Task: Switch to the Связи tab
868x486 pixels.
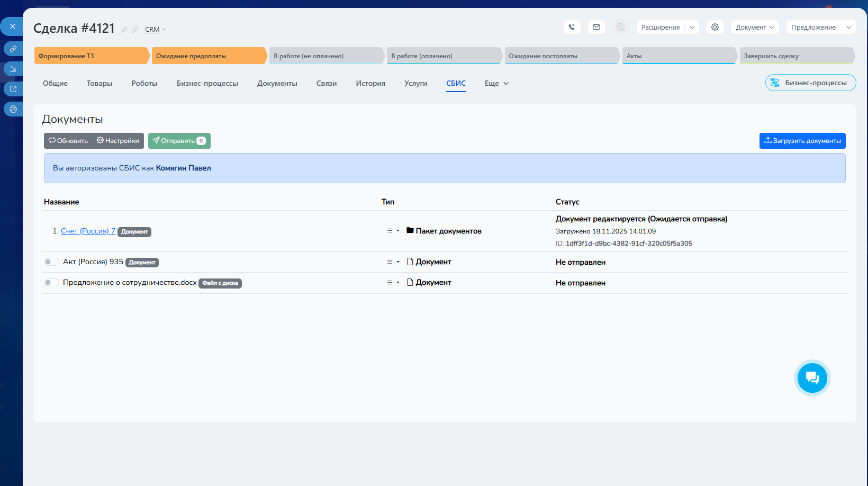Action: pyautogui.click(x=327, y=83)
